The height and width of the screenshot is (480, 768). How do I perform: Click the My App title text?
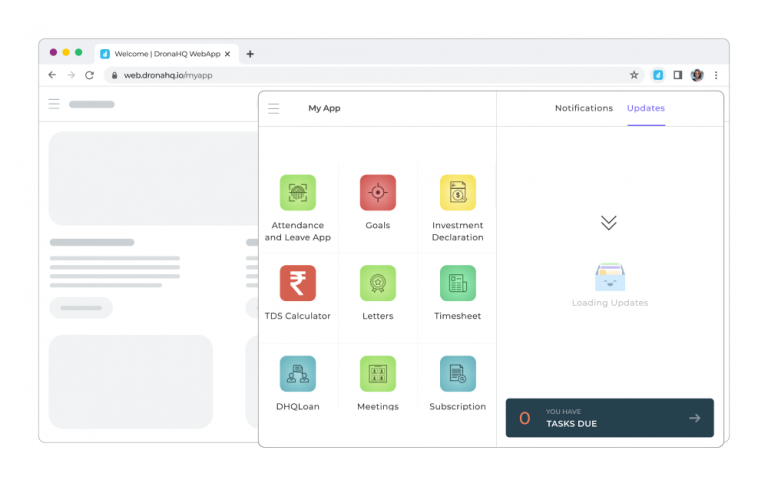pos(324,108)
